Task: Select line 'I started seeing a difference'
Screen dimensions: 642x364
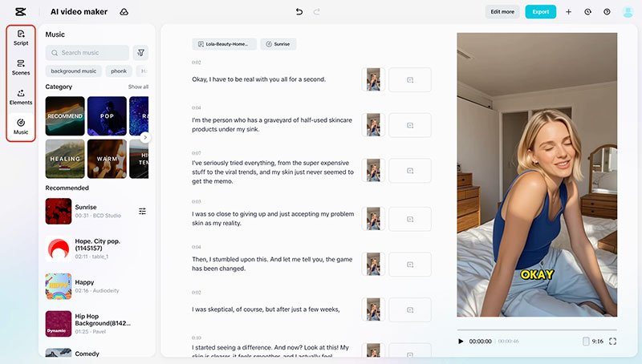Action: 270,351
